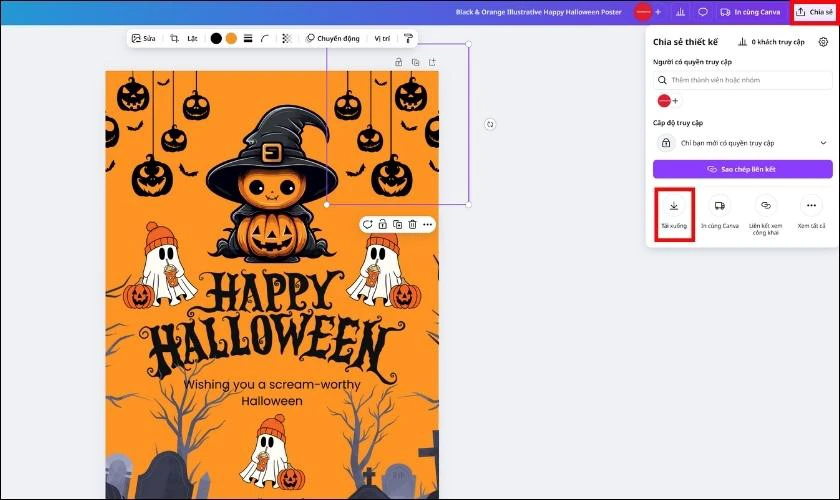Click the Sao chép liên kết button
840x500 pixels.
coord(742,169)
